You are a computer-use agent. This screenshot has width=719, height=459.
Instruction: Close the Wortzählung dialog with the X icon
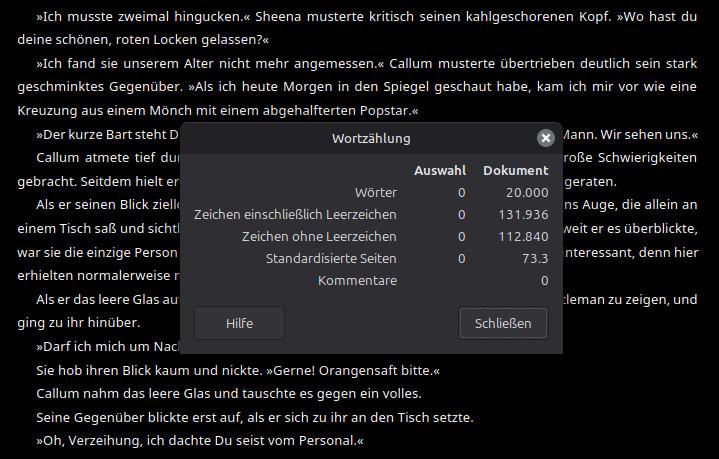pos(545,138)
